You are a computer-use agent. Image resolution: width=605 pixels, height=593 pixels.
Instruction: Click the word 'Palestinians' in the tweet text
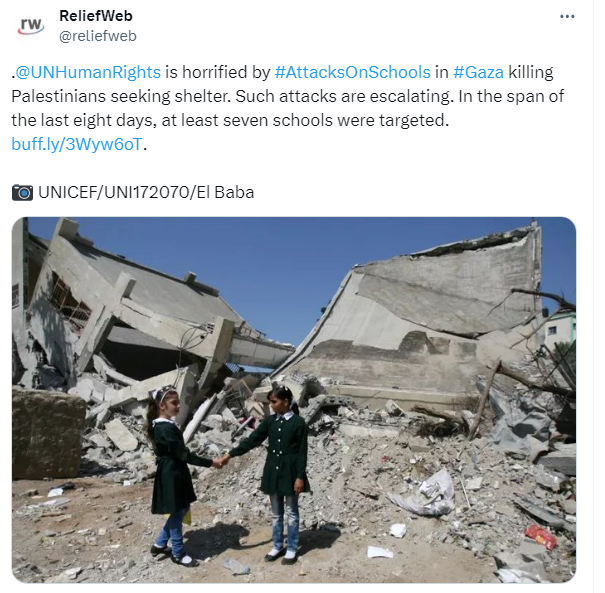coord(58,96)
